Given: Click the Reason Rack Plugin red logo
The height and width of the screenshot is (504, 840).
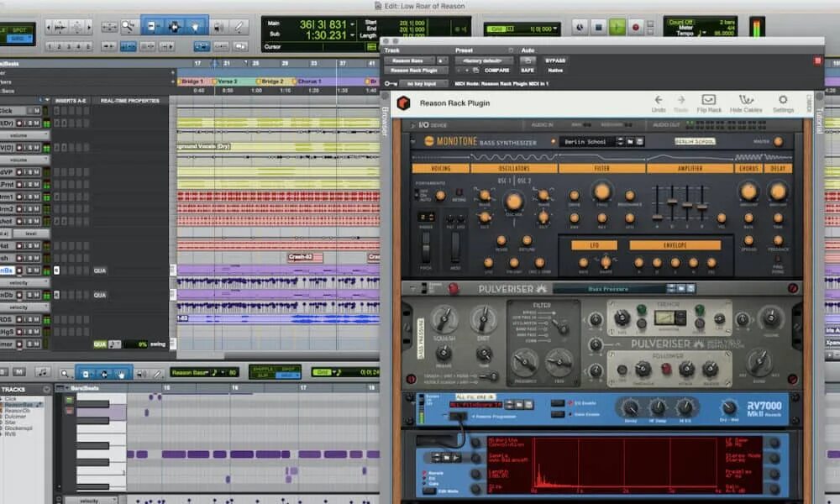Looking at the screenshot, I should click(x=403, y=102).
